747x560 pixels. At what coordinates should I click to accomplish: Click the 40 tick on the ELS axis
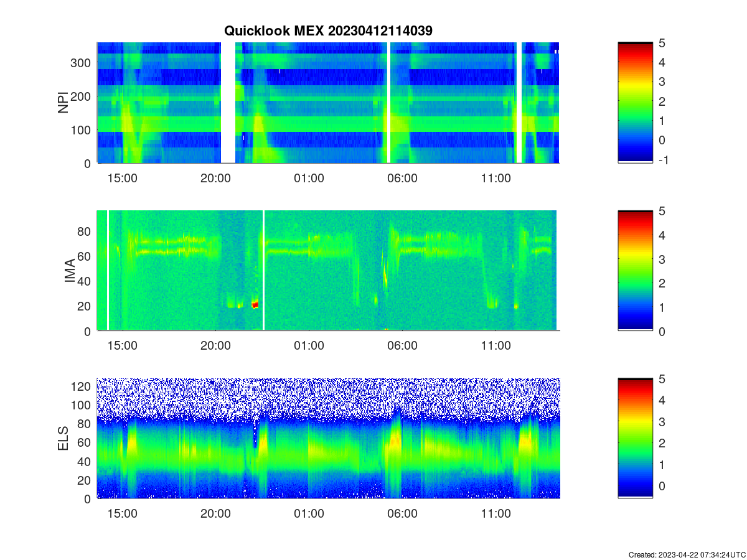coord(85,461)
